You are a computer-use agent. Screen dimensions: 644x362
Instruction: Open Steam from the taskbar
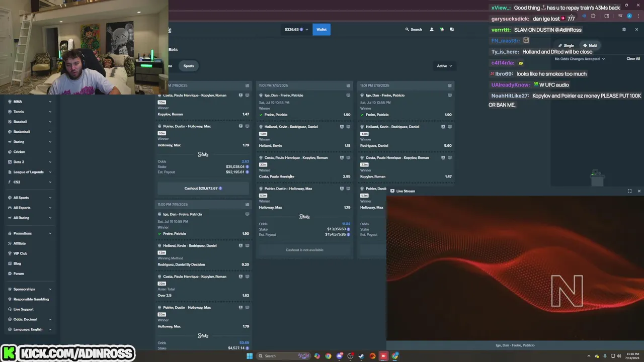point(361,356)
